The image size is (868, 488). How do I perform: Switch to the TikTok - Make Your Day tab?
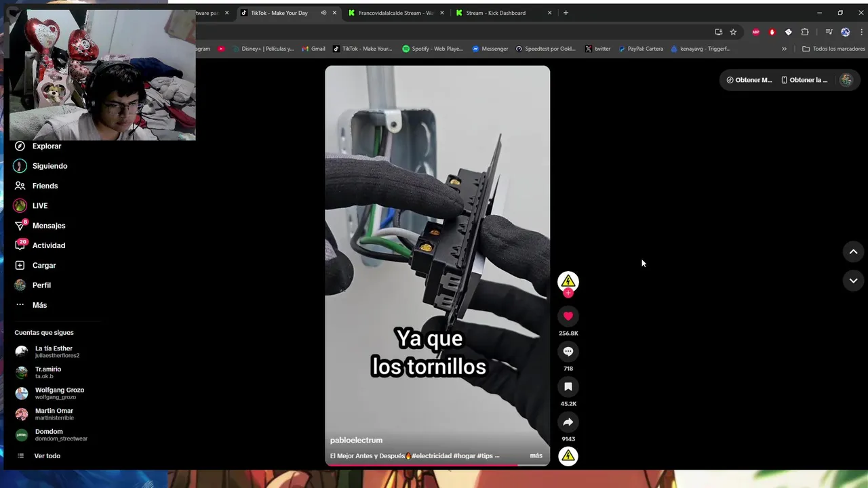click(x=289, y=13)
